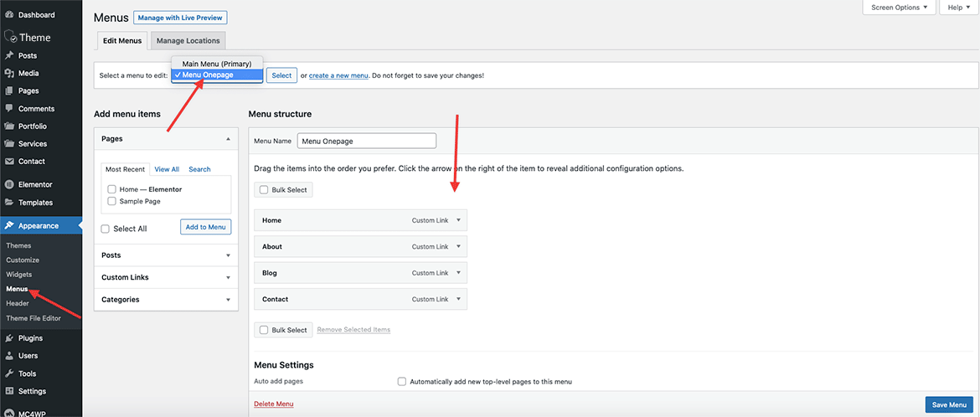Click the Dashboard icon in the sidebar
Image resolution: width=980 pixels, height=417 pixels.
click(x=9, y=15)
